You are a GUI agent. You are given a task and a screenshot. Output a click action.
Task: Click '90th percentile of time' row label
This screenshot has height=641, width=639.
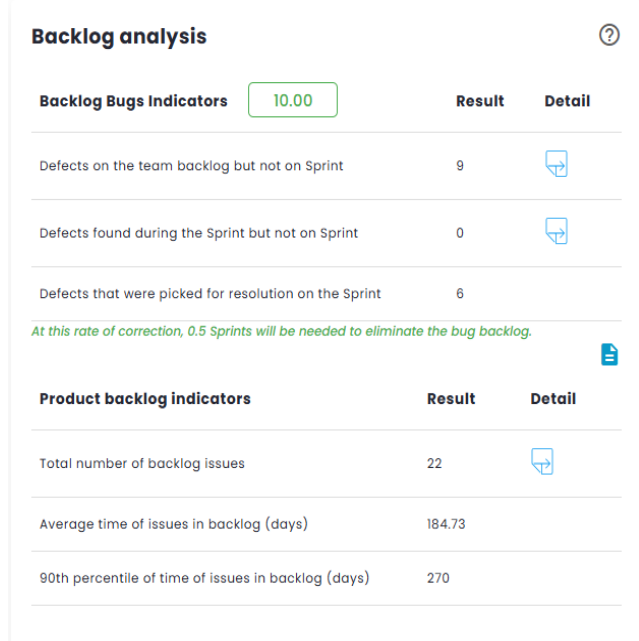204,578
